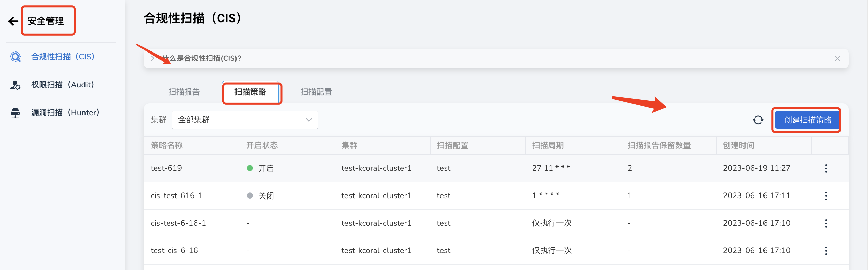Click the 开启状态 column header
This screenshot has height=270, width=868.
pyautogui.click(x=262, y=145)
